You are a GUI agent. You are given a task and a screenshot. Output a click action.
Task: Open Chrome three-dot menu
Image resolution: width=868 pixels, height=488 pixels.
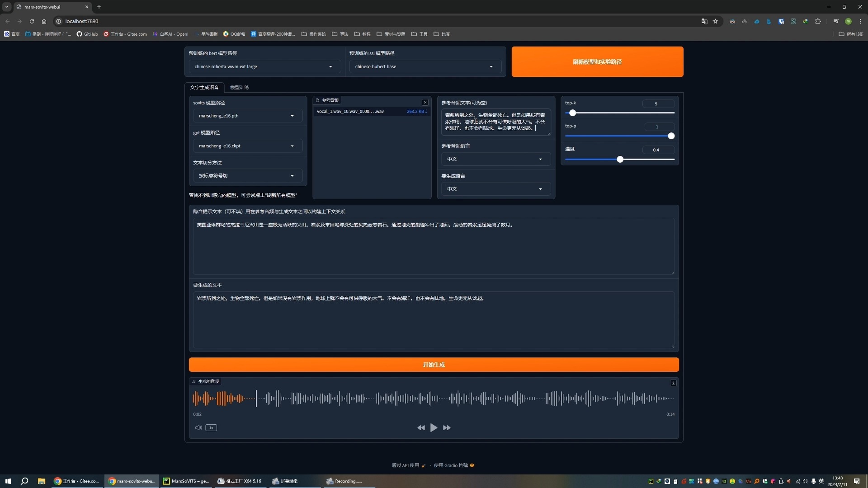(860, 21)
